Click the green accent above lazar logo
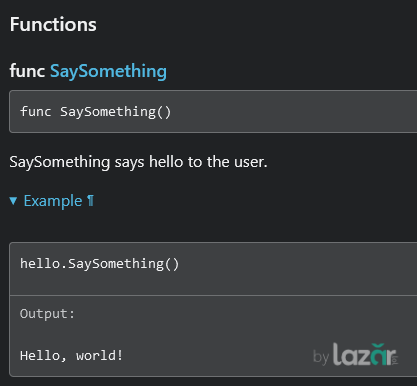The width and height of the screenshot is (417, 386). tap(378, 346)
